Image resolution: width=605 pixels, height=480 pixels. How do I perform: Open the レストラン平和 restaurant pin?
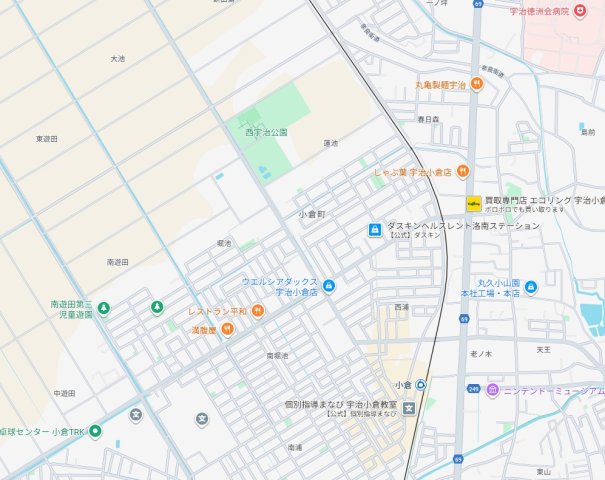(x=258, y=311)
